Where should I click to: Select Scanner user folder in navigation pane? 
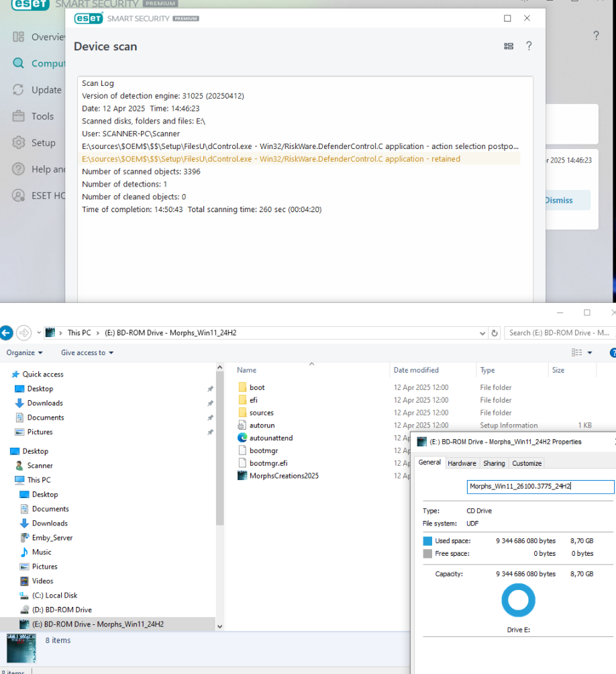coord(40,465)
